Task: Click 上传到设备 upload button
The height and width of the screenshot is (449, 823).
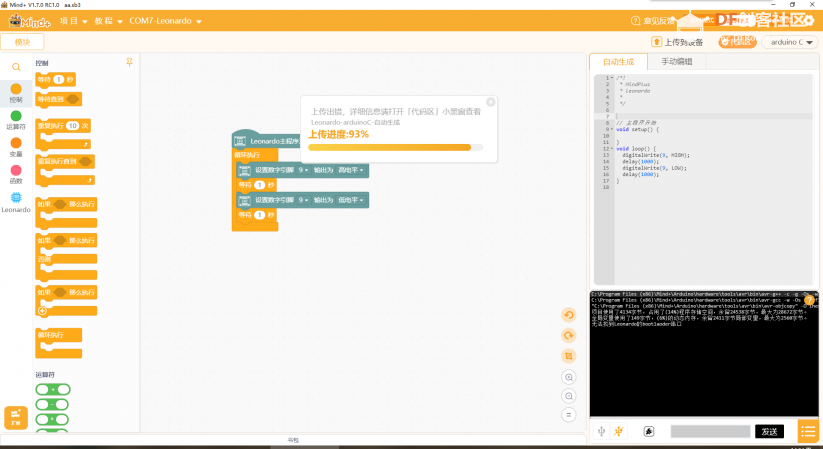Action: (677, 42)
